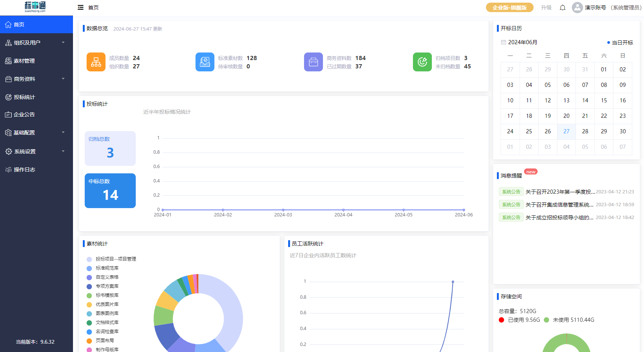Toggle the 图表图例库 legend entry
The image size is (644, 352).
[x=102, y=313]
